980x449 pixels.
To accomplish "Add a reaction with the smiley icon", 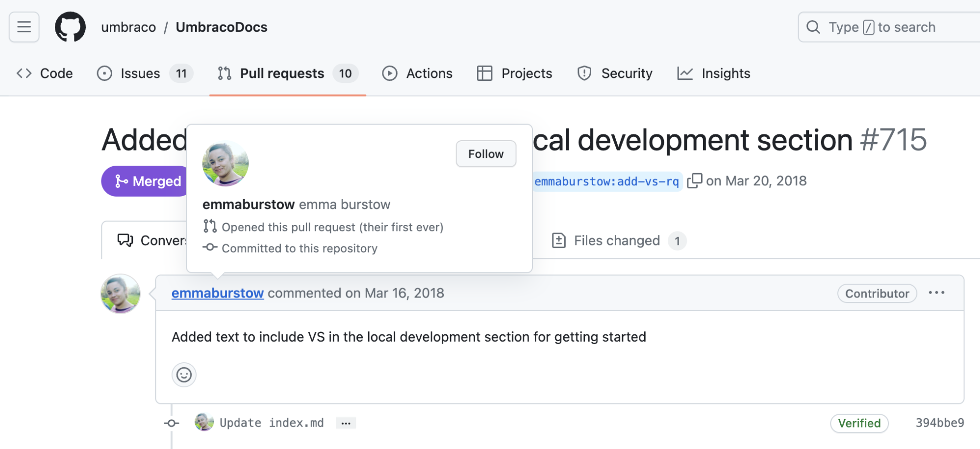I will point(184,375).
